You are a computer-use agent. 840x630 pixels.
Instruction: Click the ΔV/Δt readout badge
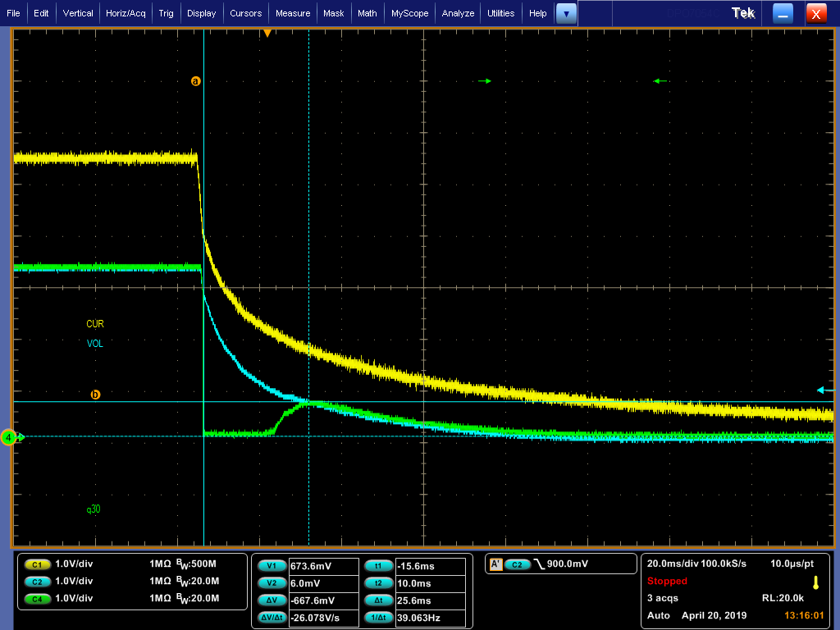click(x=272, y=617)
